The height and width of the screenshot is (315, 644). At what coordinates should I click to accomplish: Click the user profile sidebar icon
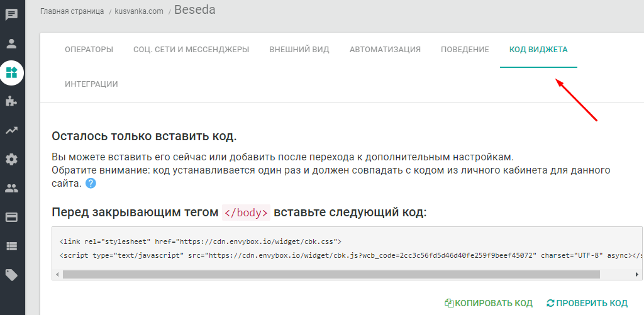click(x=11, y=44)
